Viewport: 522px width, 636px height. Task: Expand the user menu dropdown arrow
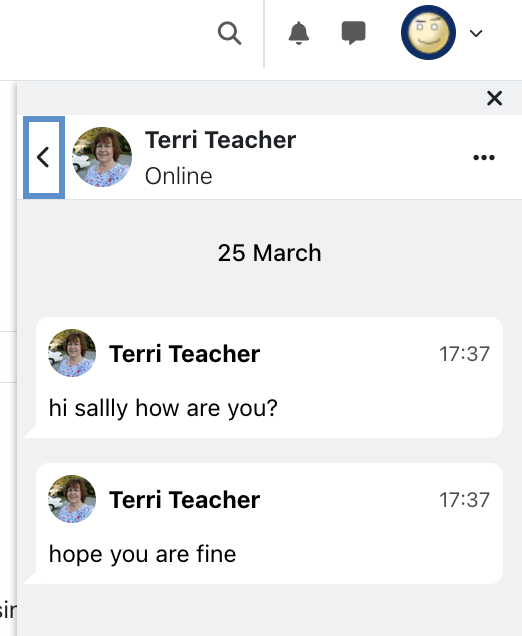476,33
